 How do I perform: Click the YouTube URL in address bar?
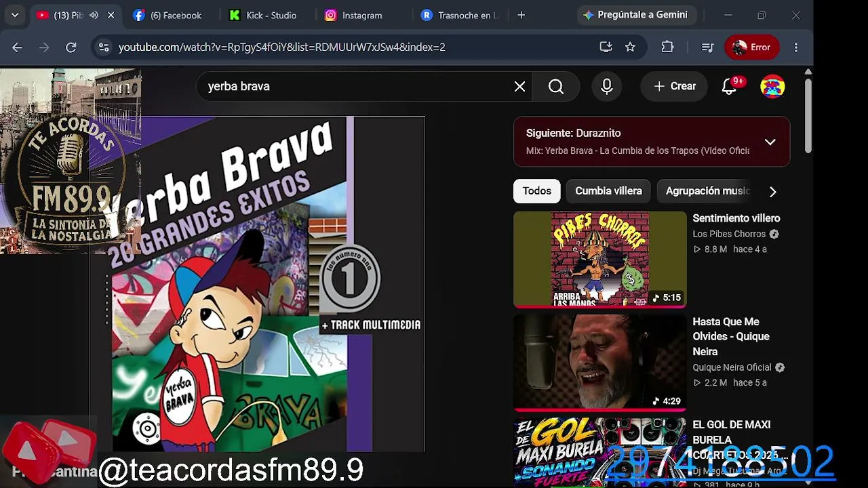pos(281,47)
